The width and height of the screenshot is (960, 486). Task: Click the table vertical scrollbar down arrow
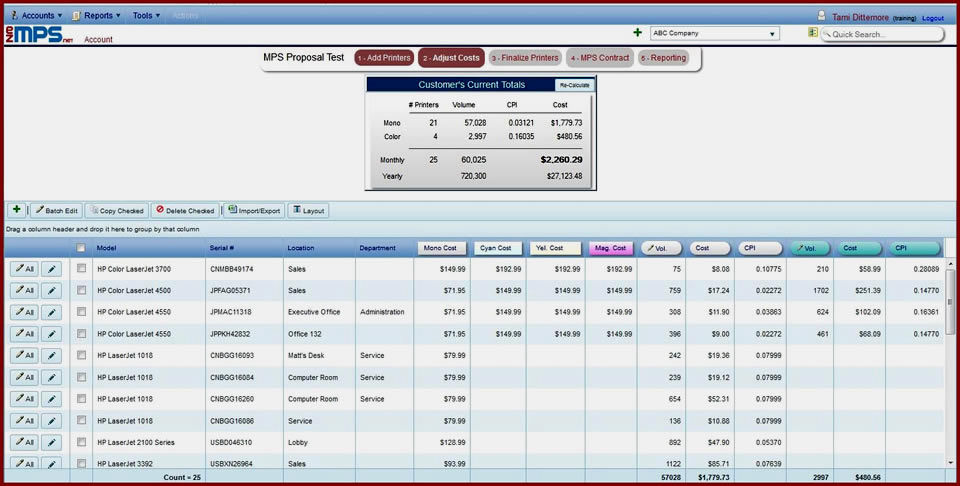coord(950,463)
